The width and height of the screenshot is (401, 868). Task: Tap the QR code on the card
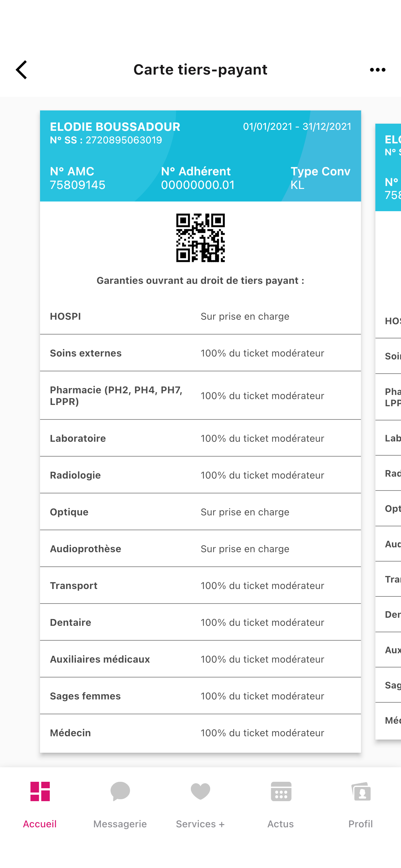point(200,238)
